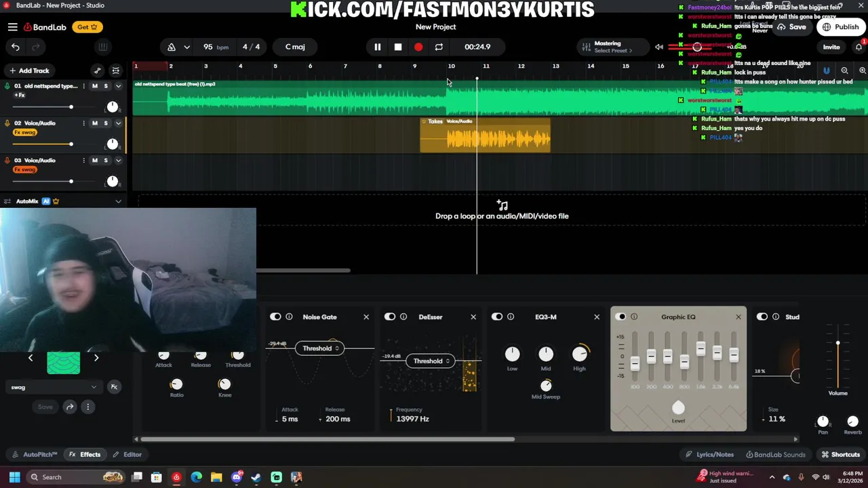Undo the last action arrow
The height and width of the screenshot is (488, 868).
[x=16, y=47]
